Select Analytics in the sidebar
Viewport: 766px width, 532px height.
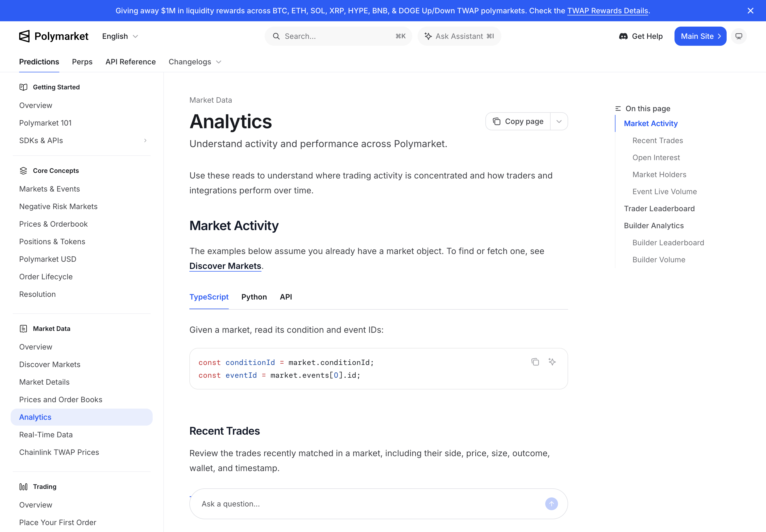click(82, 417)
